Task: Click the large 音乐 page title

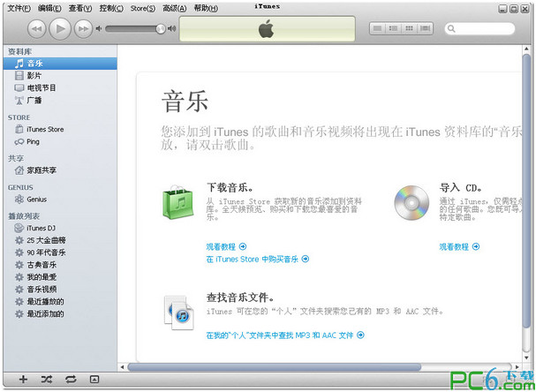Action: (185, 102)
